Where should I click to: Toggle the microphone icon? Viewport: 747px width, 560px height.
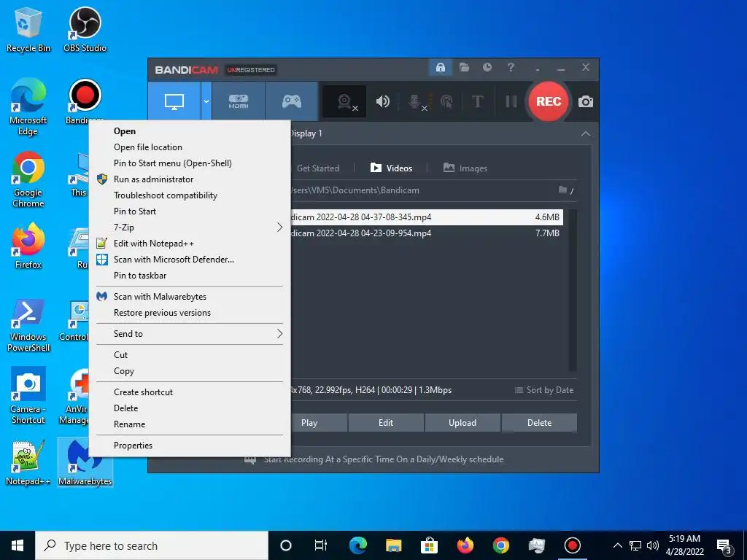[x=415, y=101]
